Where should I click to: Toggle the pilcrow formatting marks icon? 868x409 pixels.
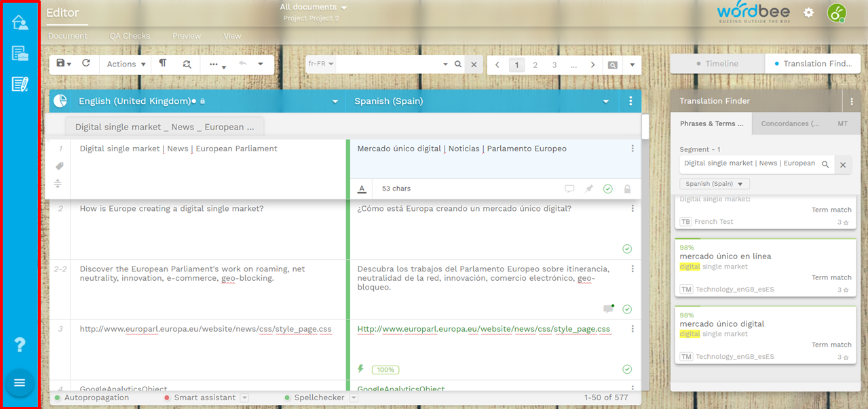pyautogui.click(x=163, y=64)
